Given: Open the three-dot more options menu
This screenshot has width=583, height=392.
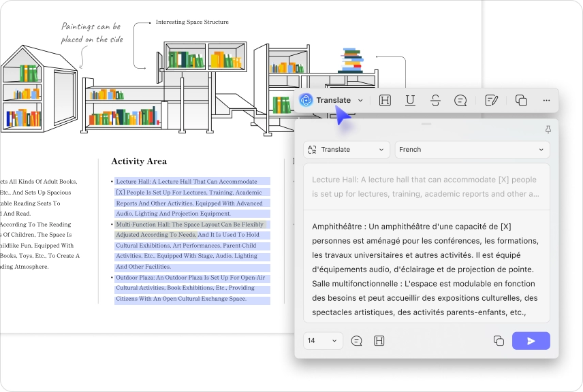Looking at the screenshot, I should coord(546,101).
